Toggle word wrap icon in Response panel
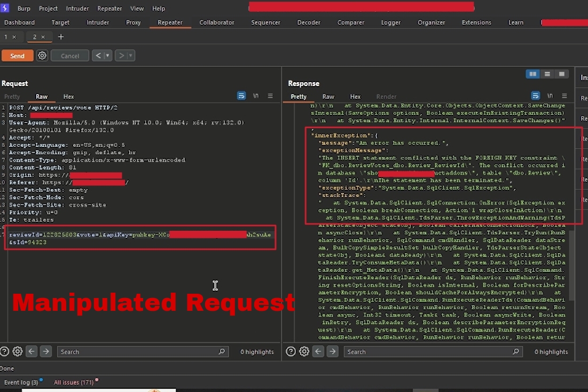Viewport: 588px width, 392px height. coord(535,96)
